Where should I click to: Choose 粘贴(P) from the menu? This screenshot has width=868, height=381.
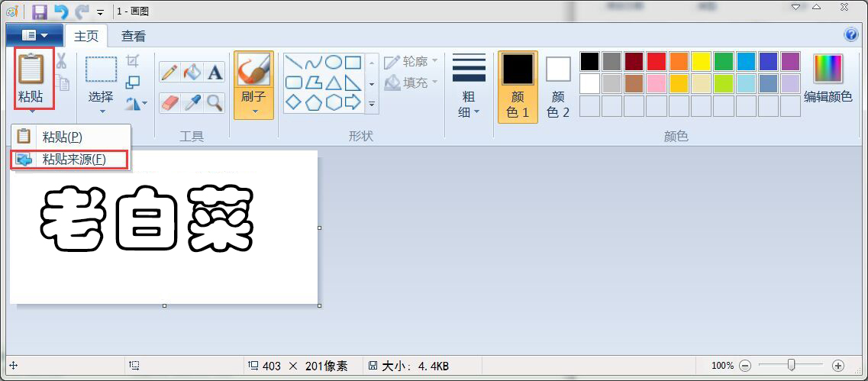[x=71, y=137]
